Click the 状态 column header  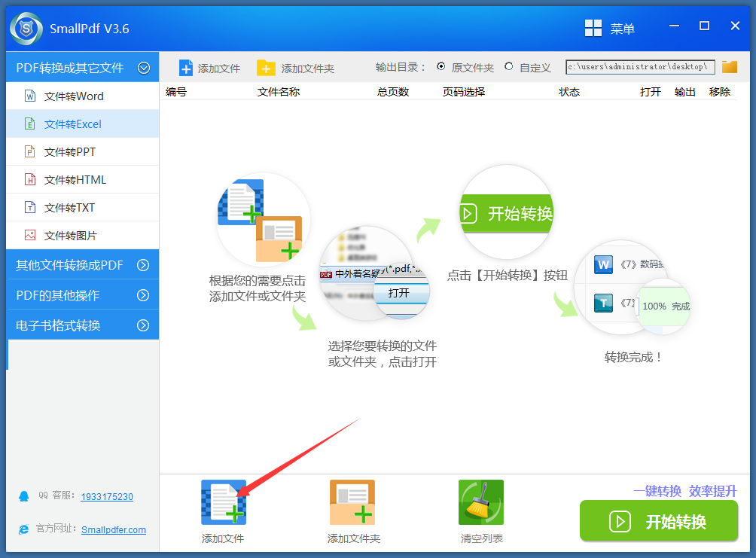pyautogui.click(x=569, y=92)
